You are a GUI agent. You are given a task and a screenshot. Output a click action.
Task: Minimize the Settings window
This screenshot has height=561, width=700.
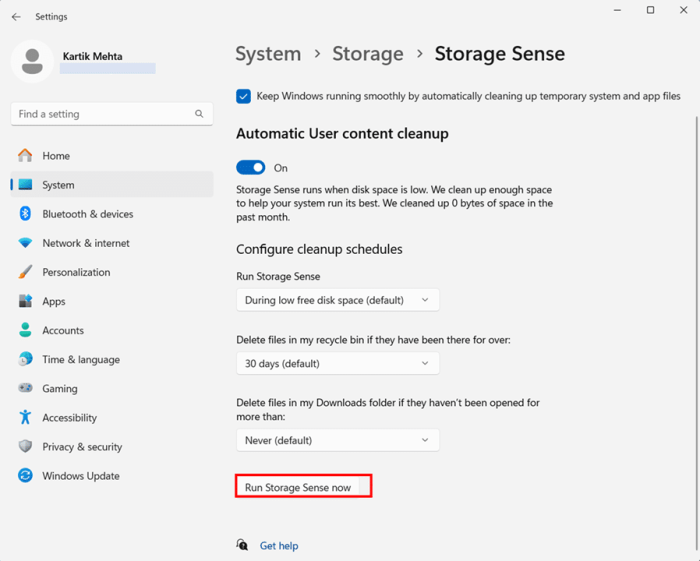(617, 10)
